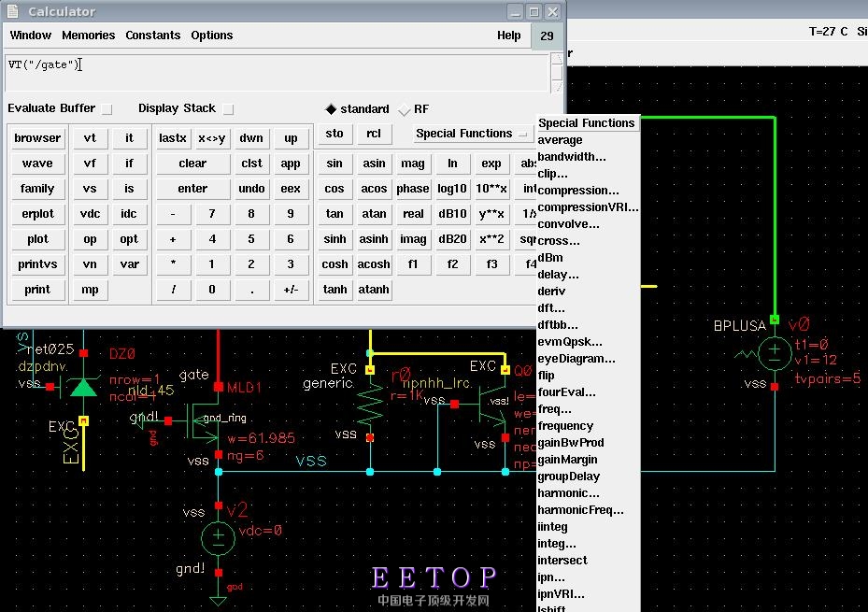Select the BPLUSA voltage source v0
This screenshot has width=868, height=612.
[774, 353]
